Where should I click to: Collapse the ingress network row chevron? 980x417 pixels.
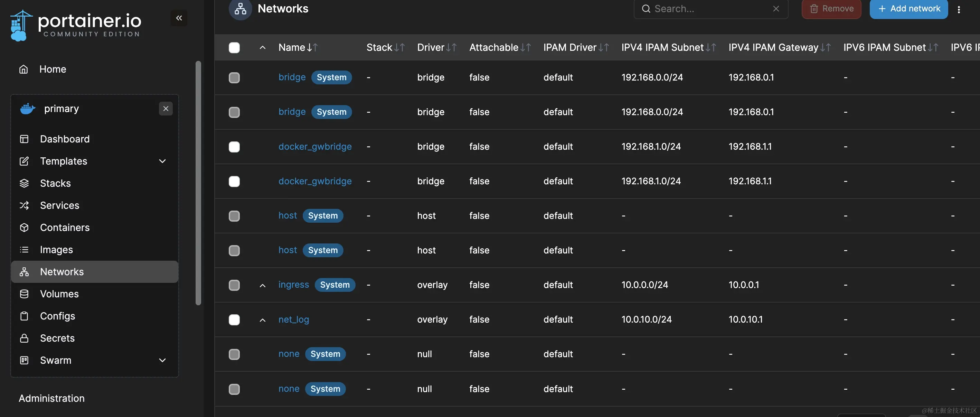(263, 285)
